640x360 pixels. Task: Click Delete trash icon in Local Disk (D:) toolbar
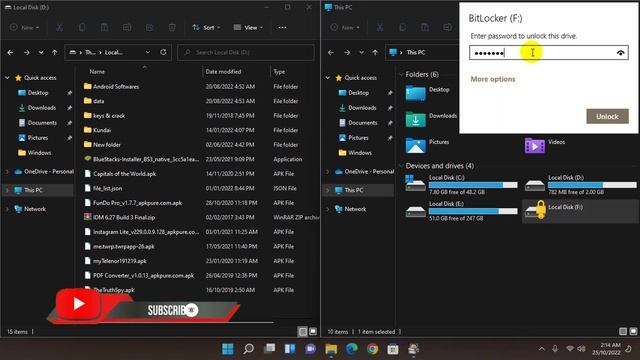(x=172, y=27)
